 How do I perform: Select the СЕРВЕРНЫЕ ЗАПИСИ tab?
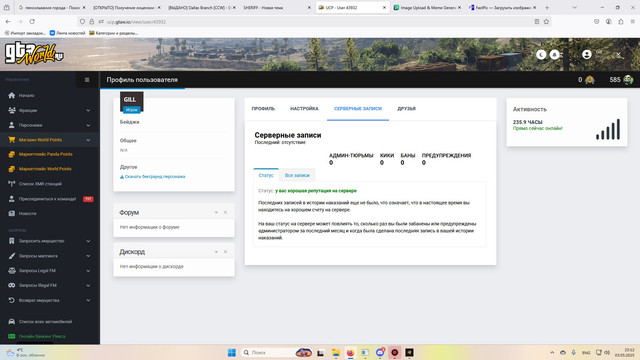(358, 109)
